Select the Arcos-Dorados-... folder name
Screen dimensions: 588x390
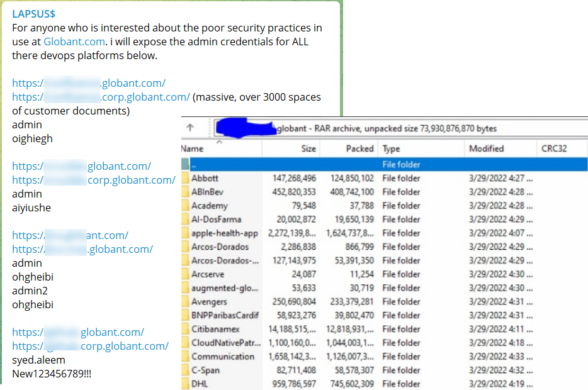(x=225, y=260)
